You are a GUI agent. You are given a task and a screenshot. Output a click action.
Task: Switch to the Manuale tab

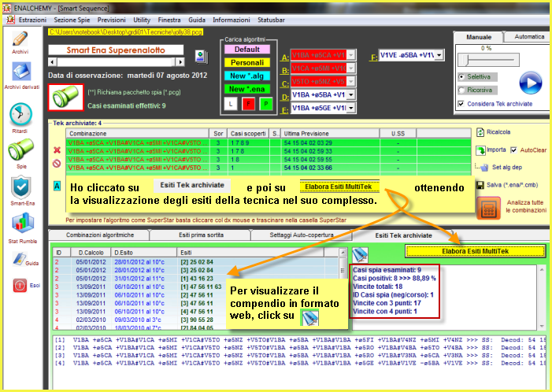(x=479, y=37)
